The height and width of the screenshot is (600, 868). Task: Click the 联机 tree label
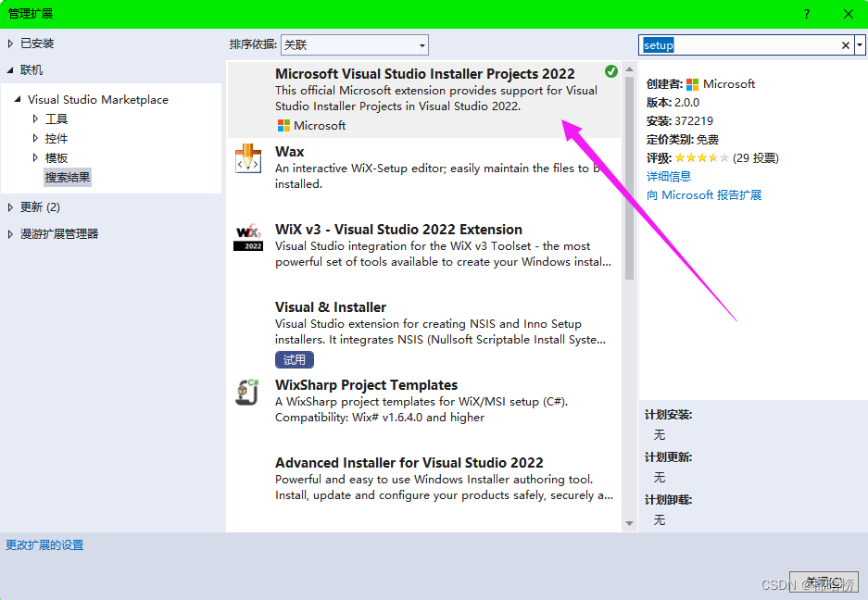tap(31, 70)
